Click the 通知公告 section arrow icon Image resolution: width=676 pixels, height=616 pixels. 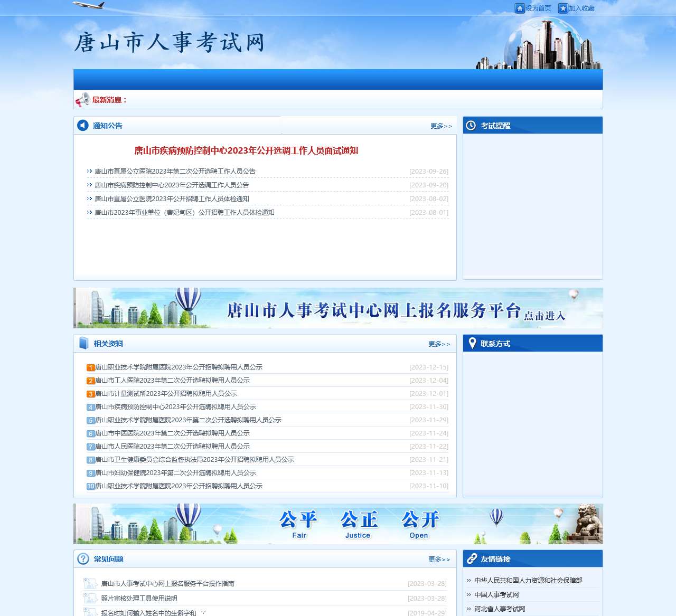(83, 125)
